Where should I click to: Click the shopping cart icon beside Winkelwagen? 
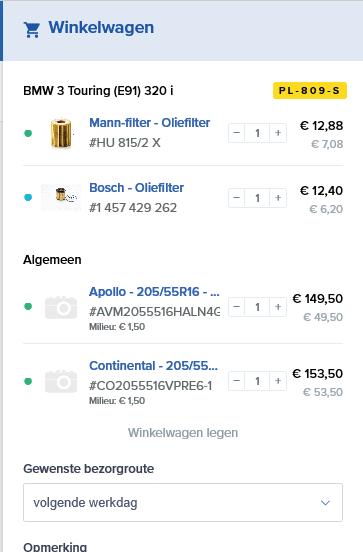(x=32, y=30)
